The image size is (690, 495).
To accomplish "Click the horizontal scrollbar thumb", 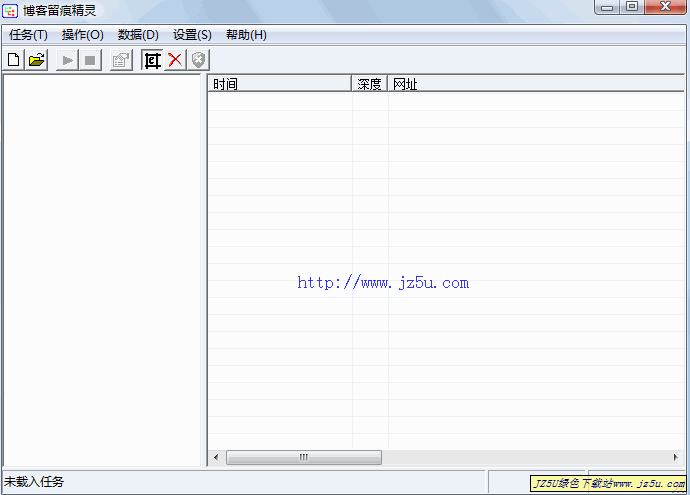I will click(x=304, y=458).
